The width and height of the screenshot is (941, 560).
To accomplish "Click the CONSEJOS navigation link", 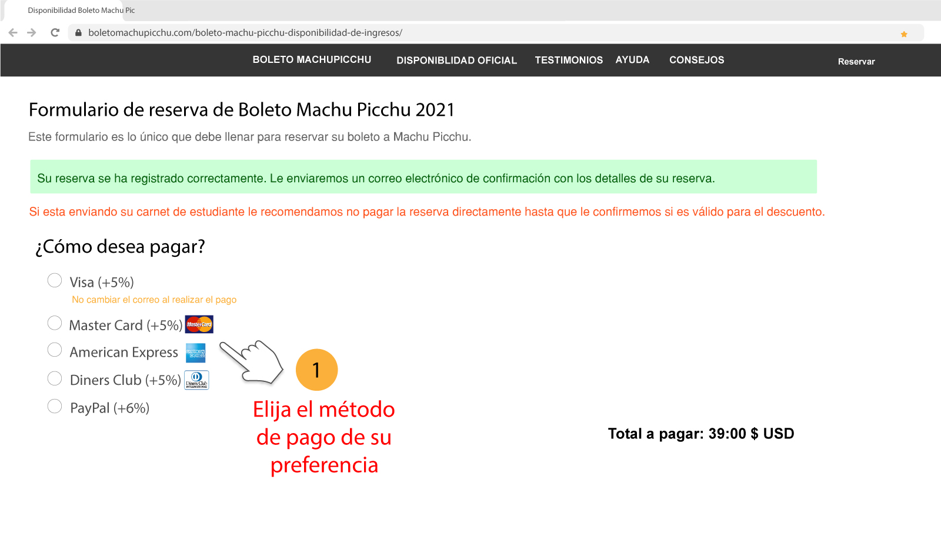I will [x=696, y=60].
